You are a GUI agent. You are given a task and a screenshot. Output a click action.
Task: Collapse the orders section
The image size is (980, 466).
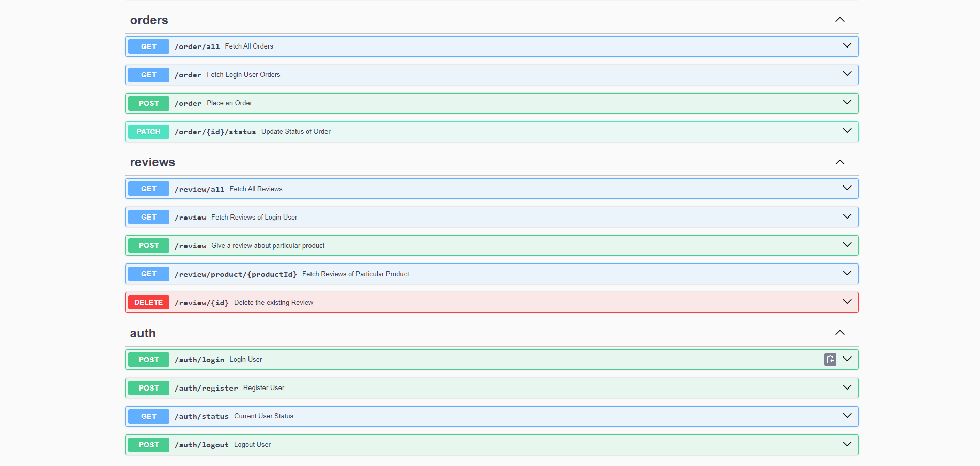840,20
